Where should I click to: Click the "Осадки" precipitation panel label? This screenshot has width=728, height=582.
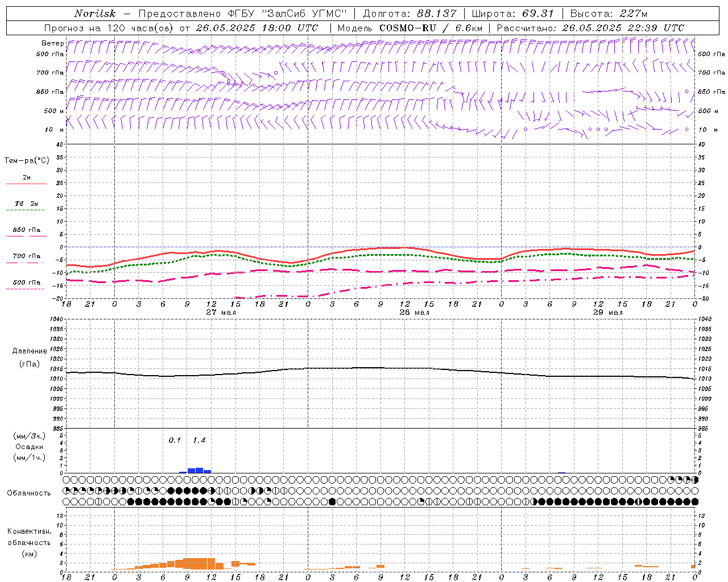click(30, 447)
